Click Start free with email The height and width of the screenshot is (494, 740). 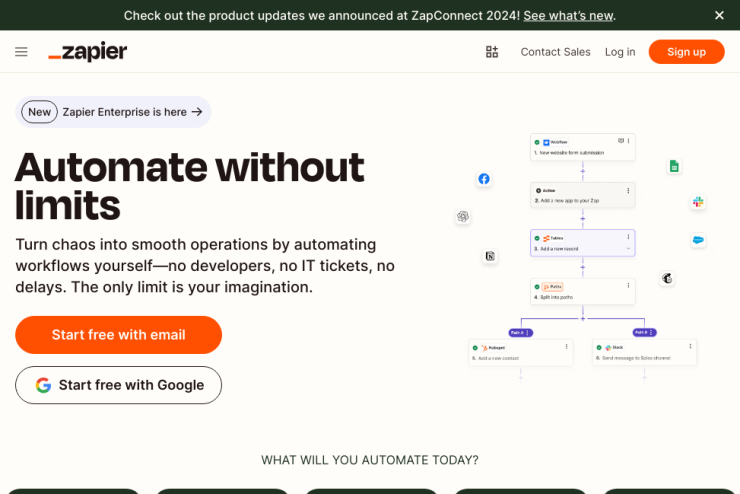click(x=118, y=335)
